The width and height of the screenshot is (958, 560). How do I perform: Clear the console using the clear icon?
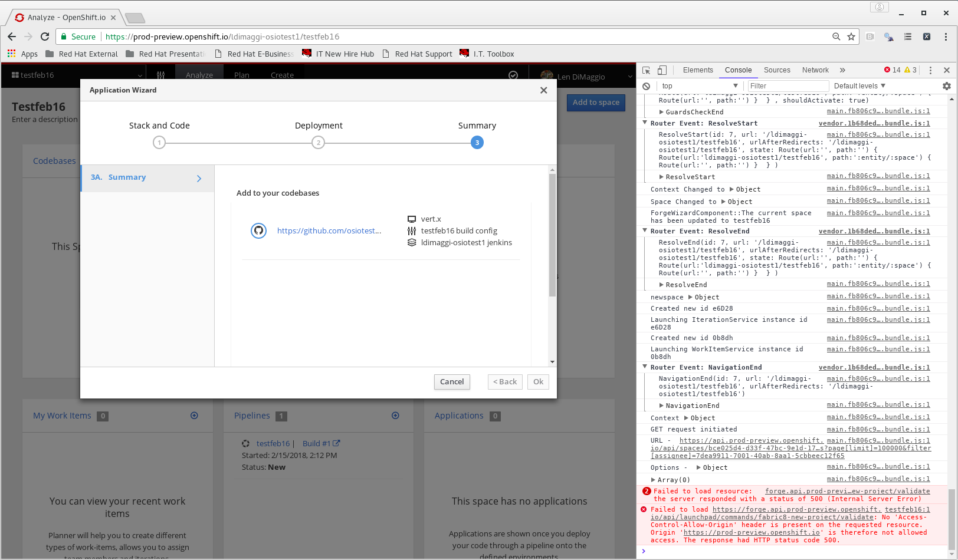click(647, 85)
